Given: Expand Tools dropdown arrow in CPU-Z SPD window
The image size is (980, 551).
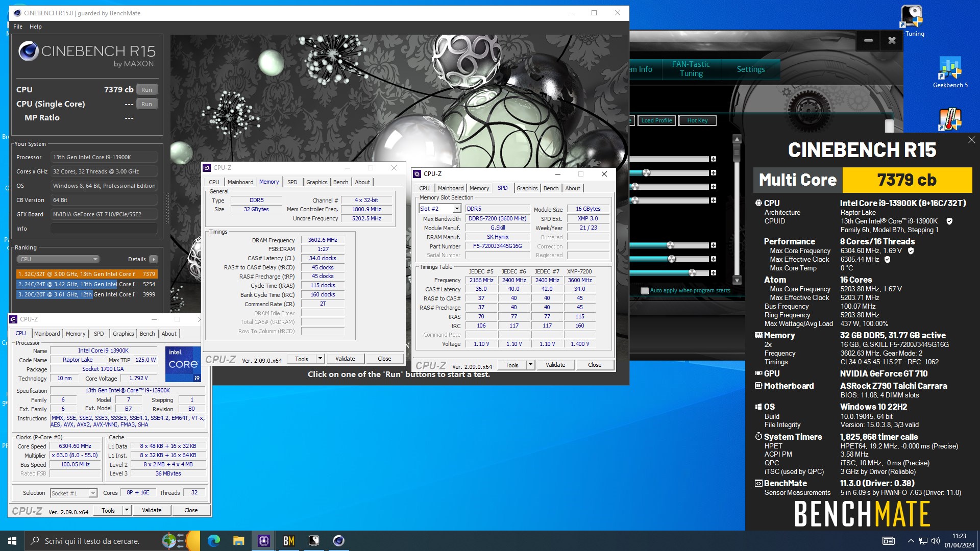Looking at the screenshot, I should click(x=530, y=365).
